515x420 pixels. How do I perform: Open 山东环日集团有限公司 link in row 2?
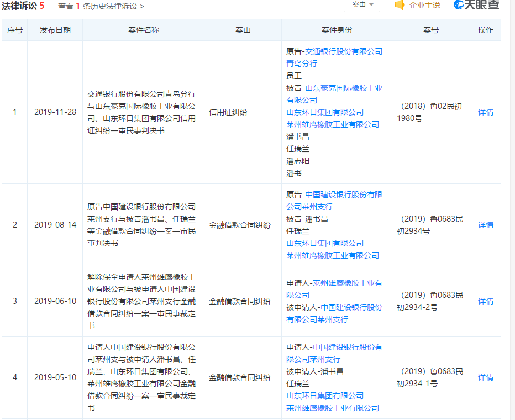[x=325, y=243]
